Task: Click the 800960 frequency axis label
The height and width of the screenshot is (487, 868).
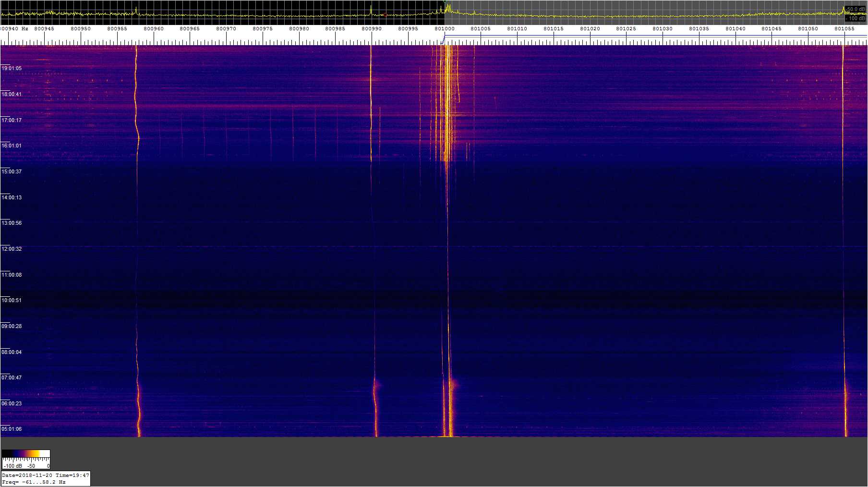Action: pos(154,29)
